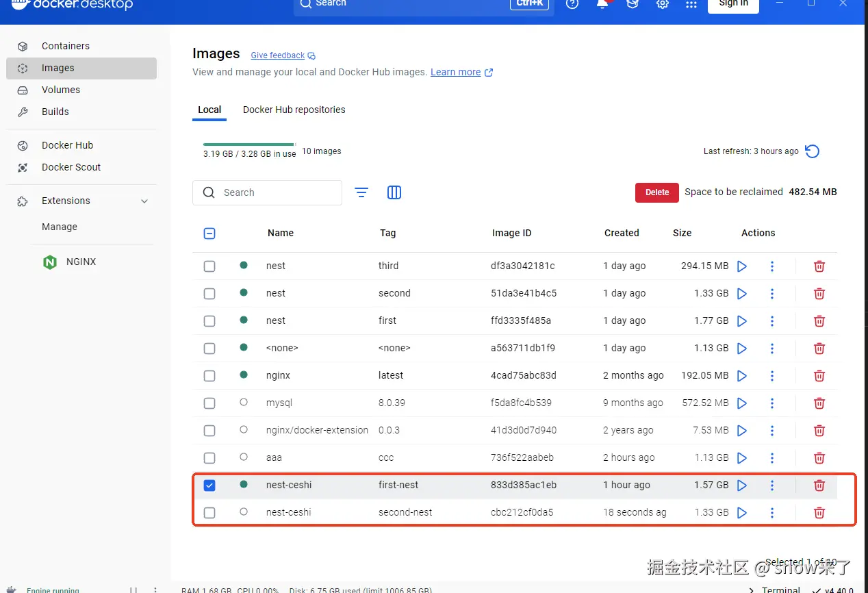The image size is (868, 593).
Task: Delete the nest third image
Action: 819,266
